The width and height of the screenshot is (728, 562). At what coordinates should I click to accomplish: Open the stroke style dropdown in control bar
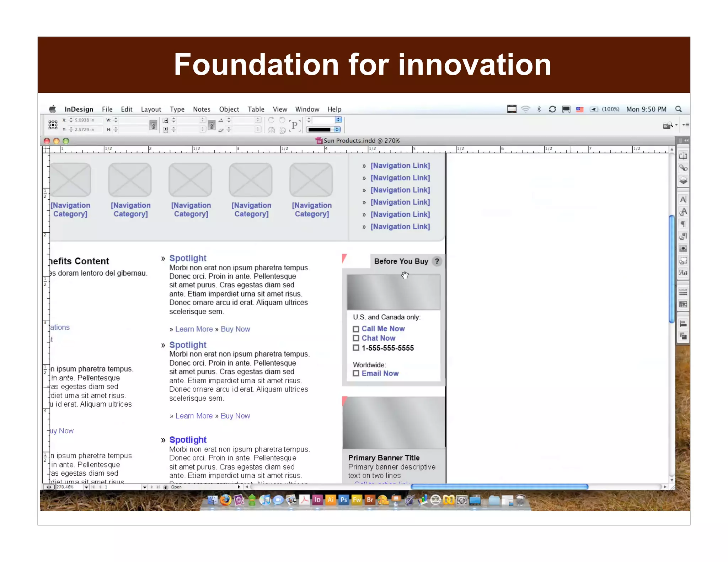337,130
